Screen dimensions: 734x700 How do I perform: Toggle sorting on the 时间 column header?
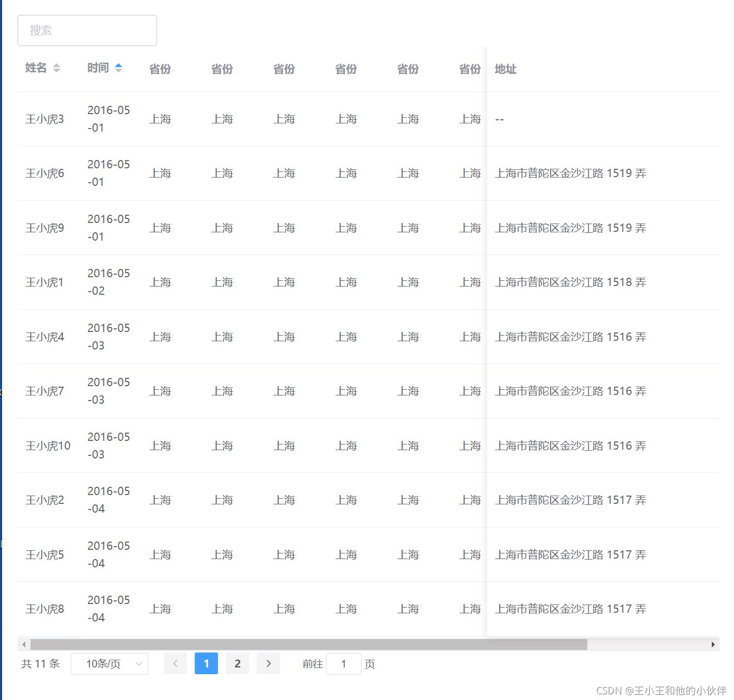coord(99,68)
